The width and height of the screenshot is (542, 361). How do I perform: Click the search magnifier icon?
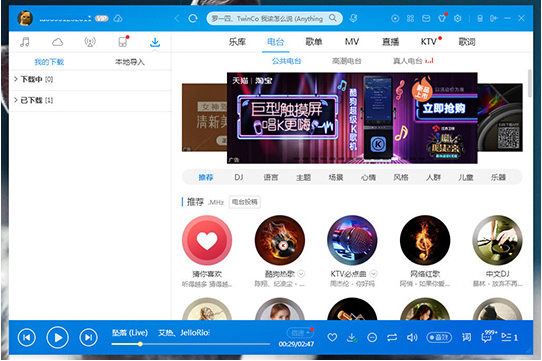pos(333,18)
